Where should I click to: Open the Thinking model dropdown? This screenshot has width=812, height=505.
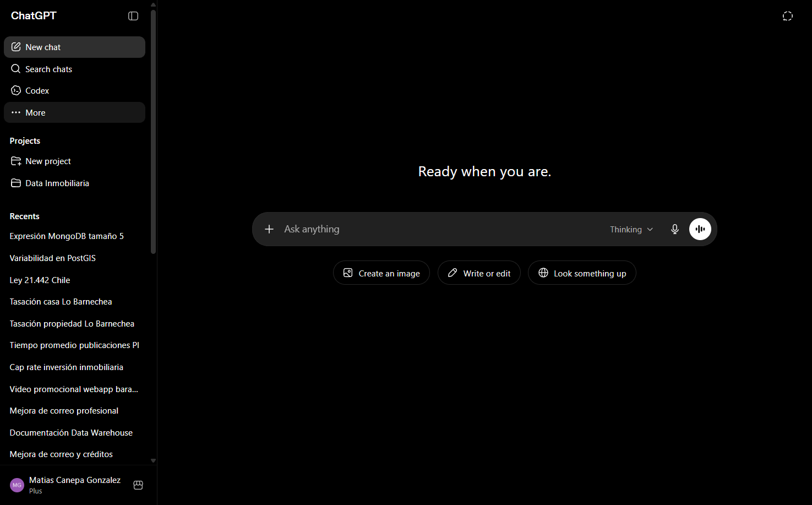[x=631, y=230]
